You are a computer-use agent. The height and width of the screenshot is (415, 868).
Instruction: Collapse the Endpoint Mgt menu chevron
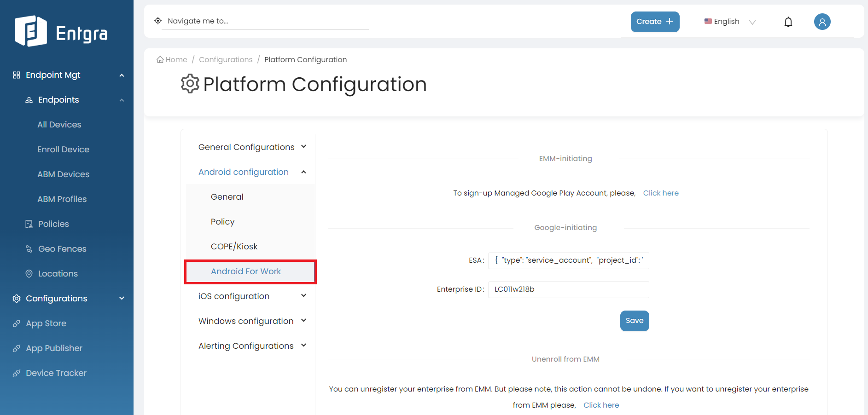122,75
